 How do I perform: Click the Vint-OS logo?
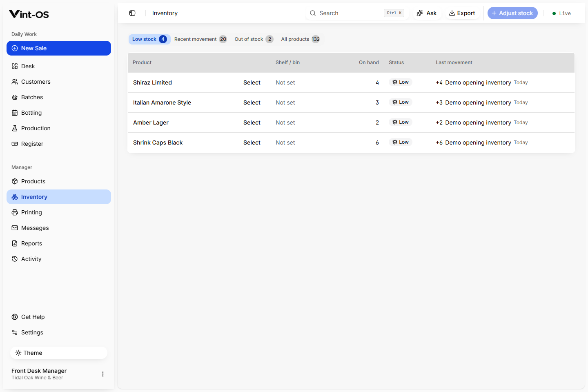[29, 14]
